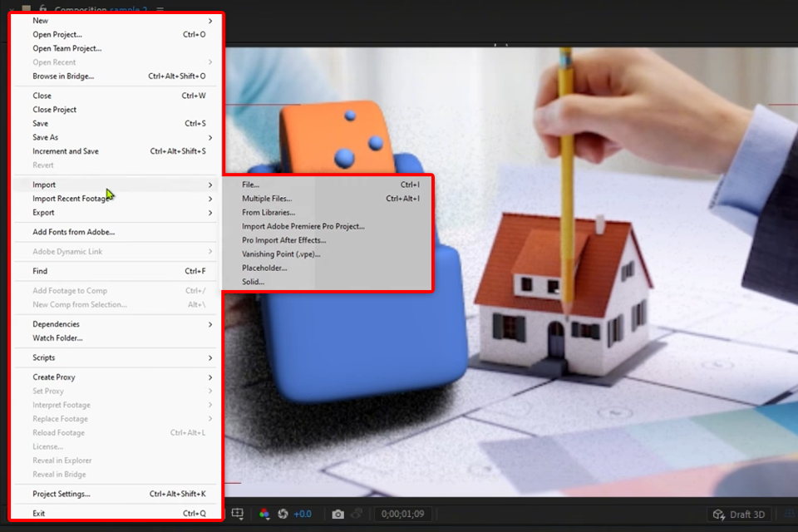Screen dimensions: 798x532
Task: Click Save in the File menu
Action: pos(116,123)
